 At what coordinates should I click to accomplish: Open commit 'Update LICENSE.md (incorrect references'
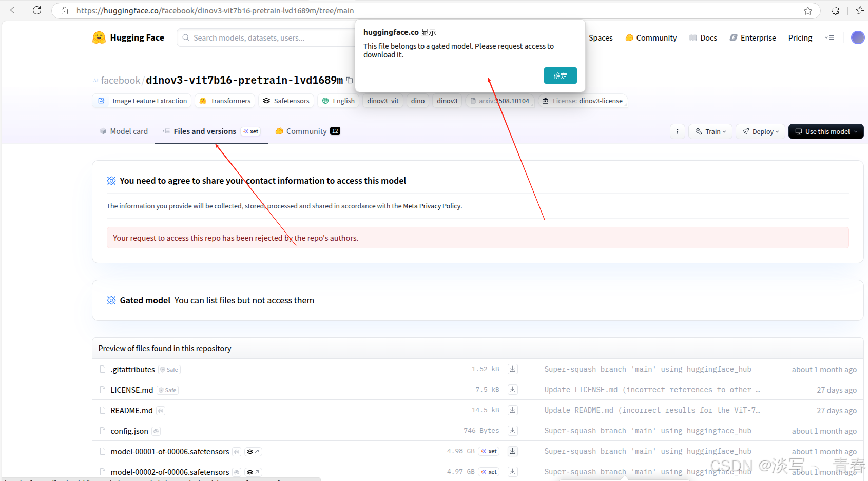pos(652,390)
